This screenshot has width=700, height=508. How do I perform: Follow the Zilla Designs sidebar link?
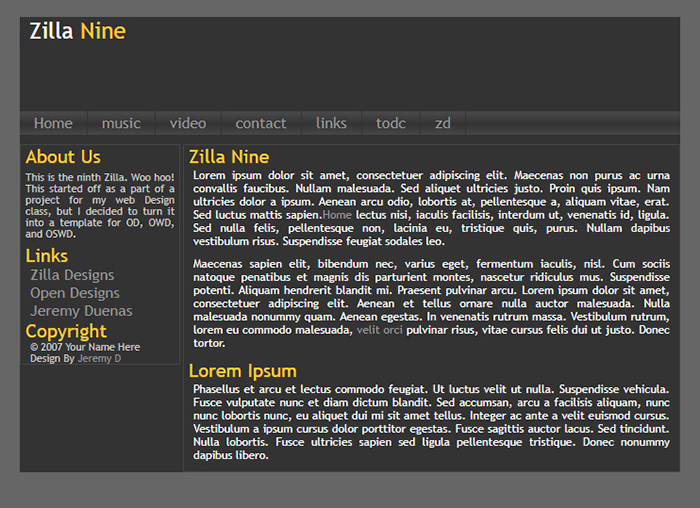pyautogui.click(x=72, y=275)
